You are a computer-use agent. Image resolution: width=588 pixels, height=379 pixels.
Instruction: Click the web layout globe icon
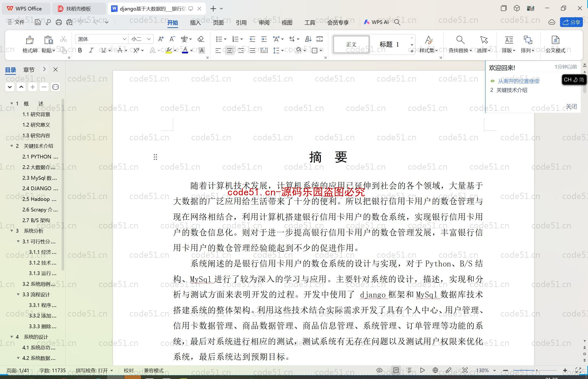pos(435,370)
